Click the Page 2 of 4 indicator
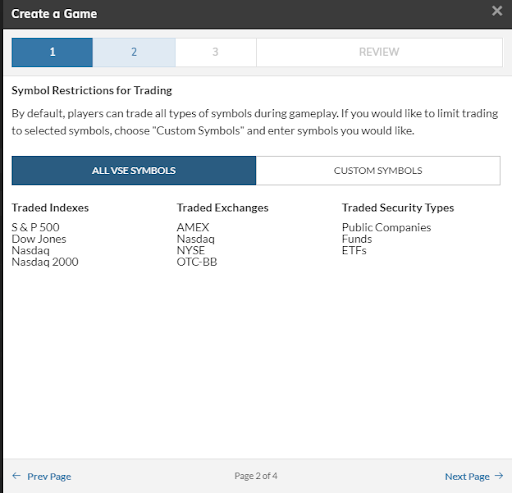Image resolution: width=512 pixels, height=493 pixels. 256,476
